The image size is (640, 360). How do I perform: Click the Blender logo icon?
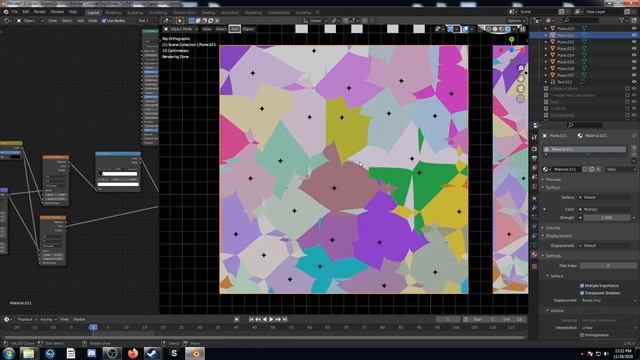pos(6,12)
